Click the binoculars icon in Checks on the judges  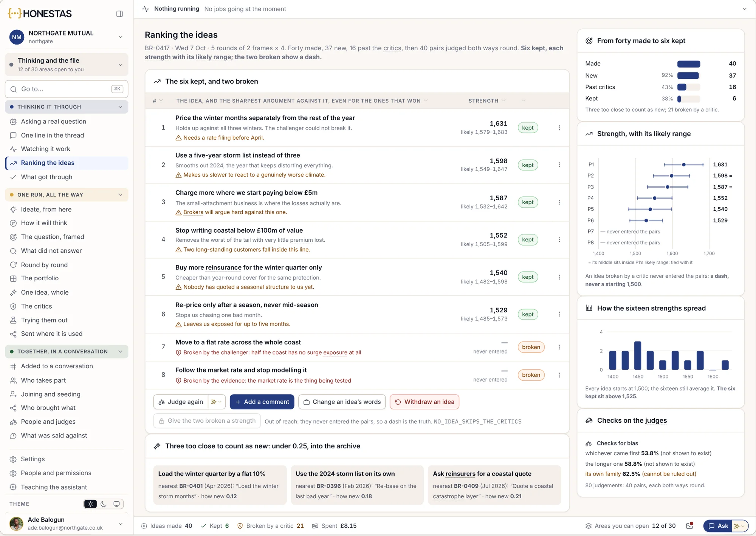click(x=589, y=420)
